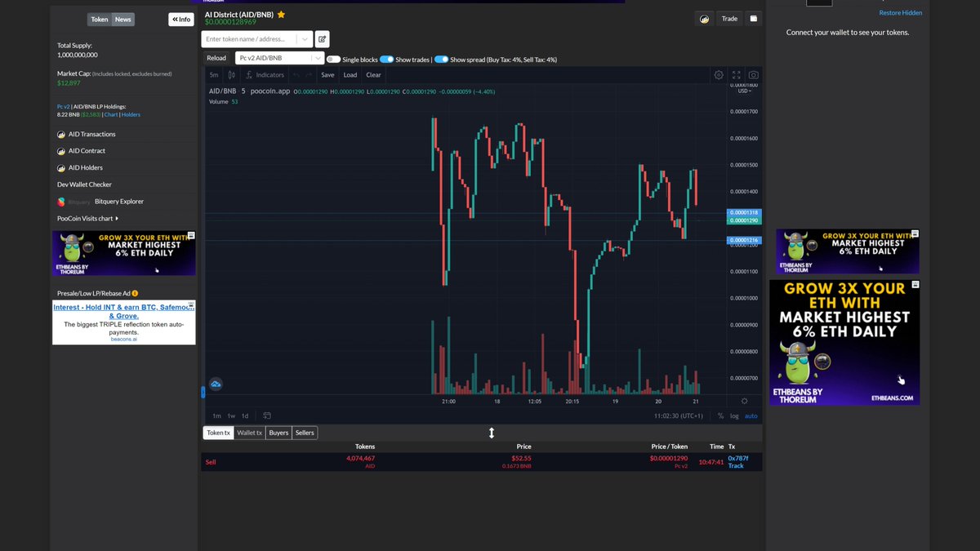Toggle percent scale on chart
Viewport: 980px width, 551px height.
pos(720,415)
